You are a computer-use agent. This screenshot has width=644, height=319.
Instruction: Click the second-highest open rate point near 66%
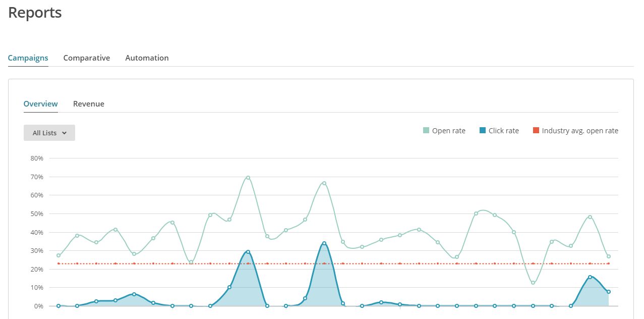pyautogui.click(x=324, y=183)
